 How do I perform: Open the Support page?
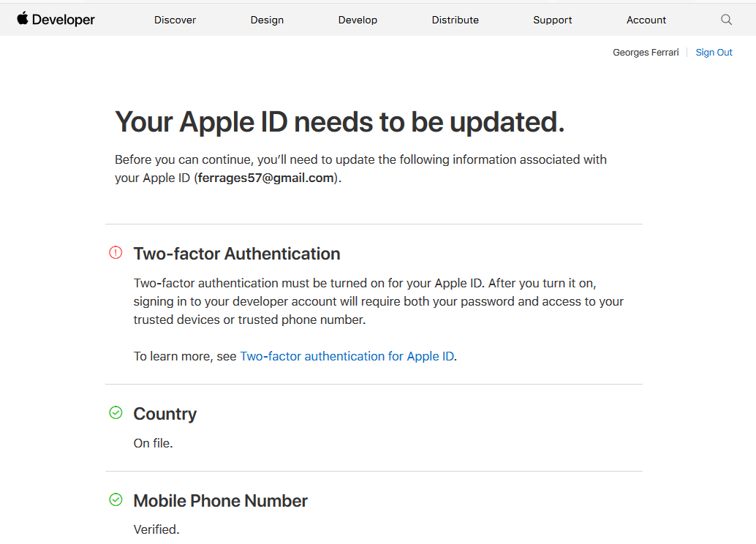pos(553,20)
